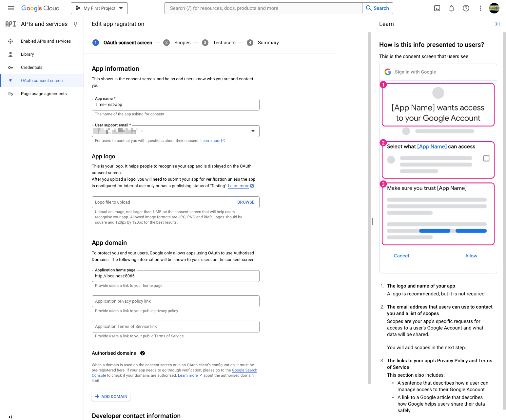Screen dimensions: 506x420
Task: Open Learn more about authorised domain limit
Action: click(190, 376)
